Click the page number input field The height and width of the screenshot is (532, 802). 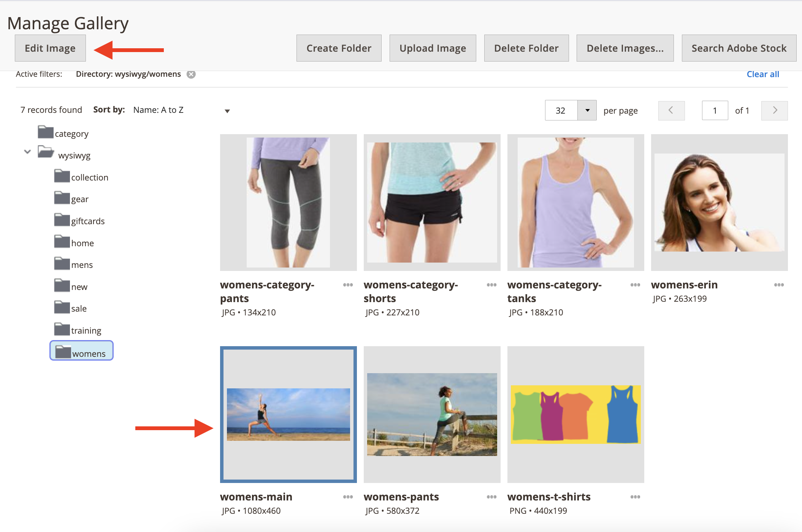tap(715, 111)
